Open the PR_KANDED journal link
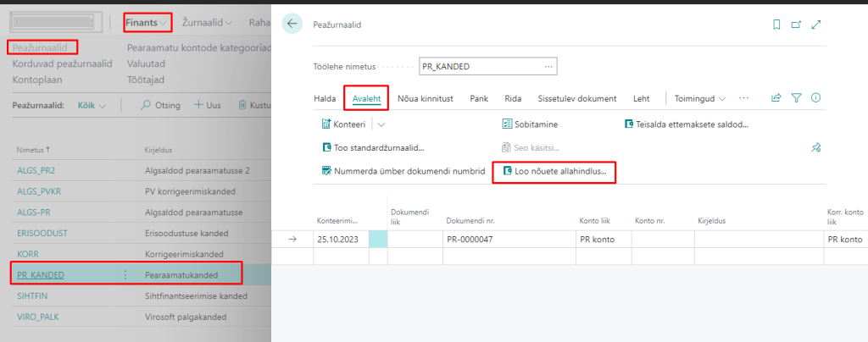Viewport: 868px width, 342px height. point(41,274)
